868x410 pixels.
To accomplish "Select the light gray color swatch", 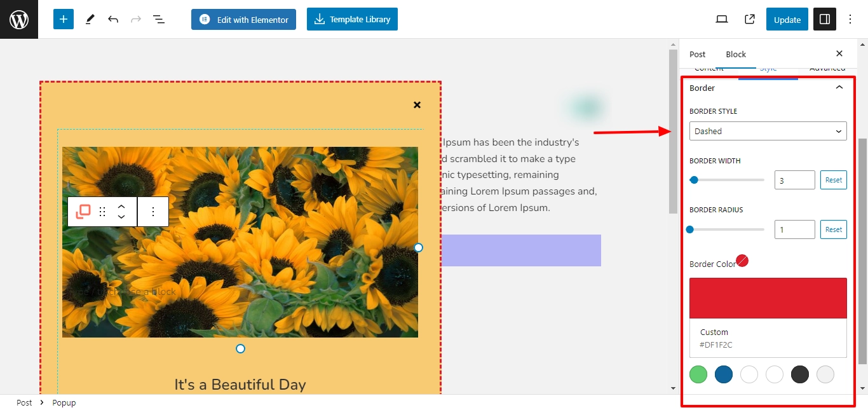I will point(825,374).
